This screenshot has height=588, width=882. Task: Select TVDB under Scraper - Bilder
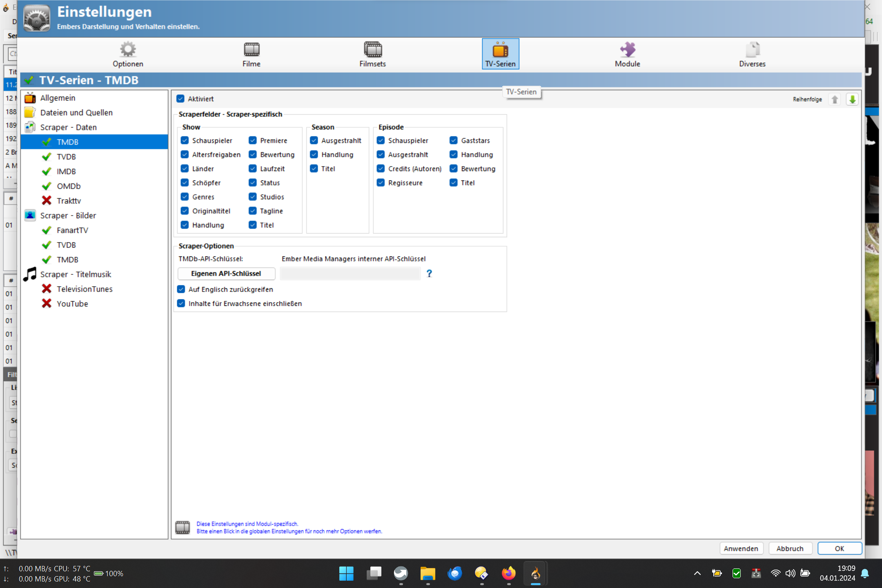[x=66, y=245]
